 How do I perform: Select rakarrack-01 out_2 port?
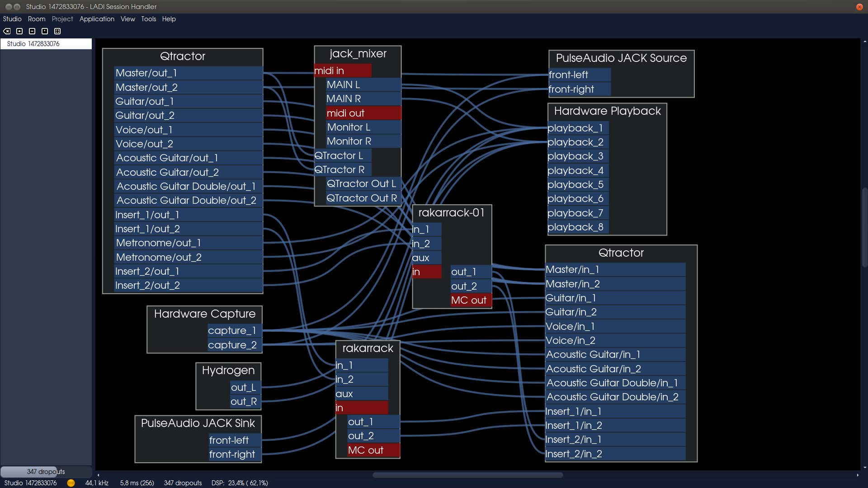[471, 286]
